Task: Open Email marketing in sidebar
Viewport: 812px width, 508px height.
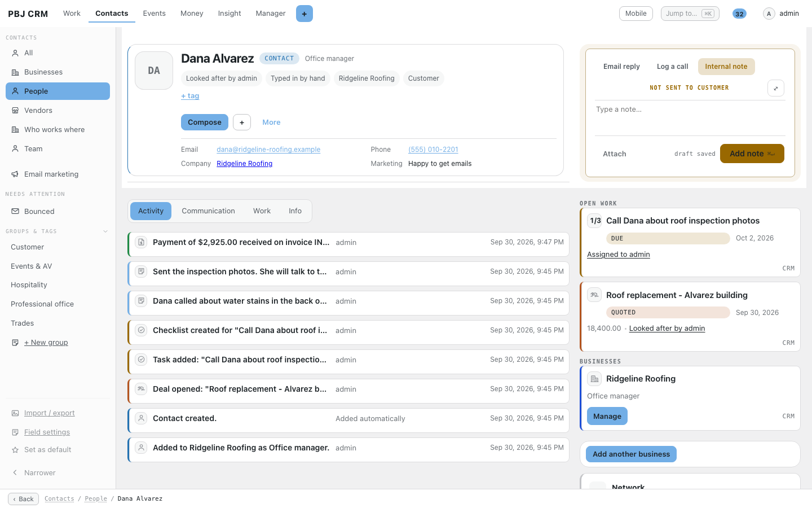Action: (x=58, y=174)
